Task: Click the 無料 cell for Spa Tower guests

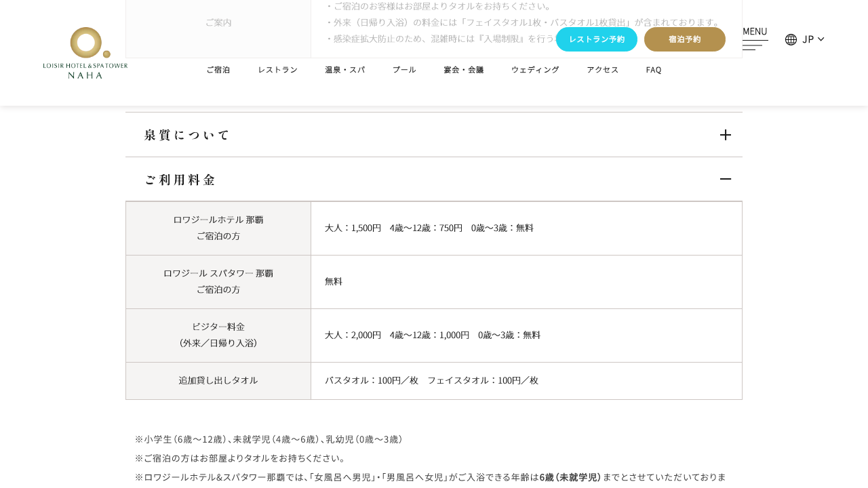Action: point(526,282)
